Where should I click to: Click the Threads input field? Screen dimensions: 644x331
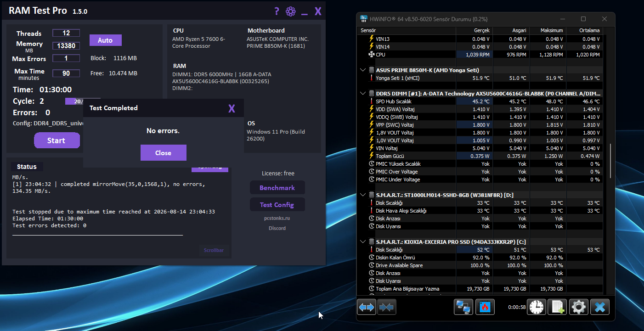pyautogui.click(x=66, y=33)
